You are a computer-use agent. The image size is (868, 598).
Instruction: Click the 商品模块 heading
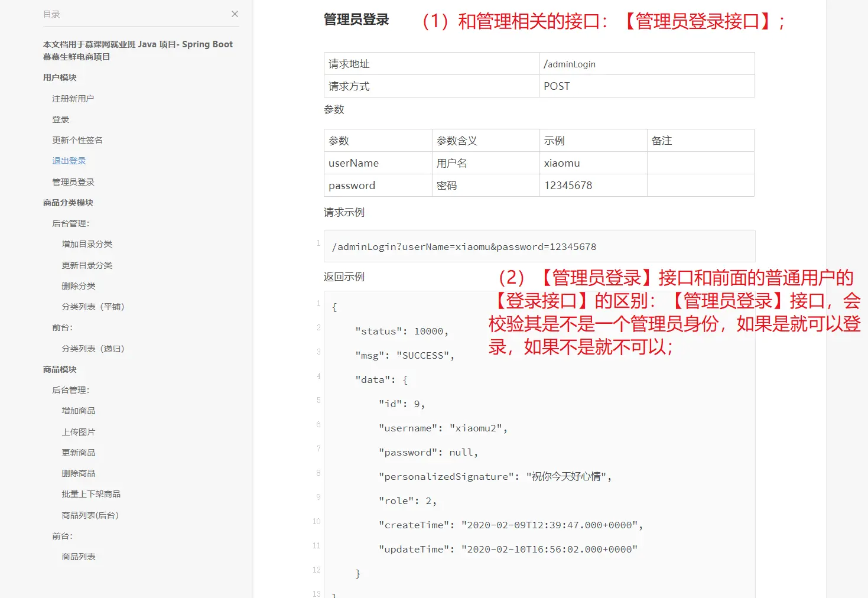coord(60,369)
